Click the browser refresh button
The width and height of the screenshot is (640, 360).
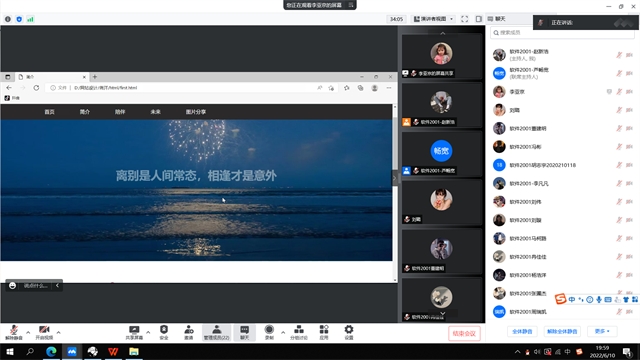pyautogui.click(x=36, y=88)
